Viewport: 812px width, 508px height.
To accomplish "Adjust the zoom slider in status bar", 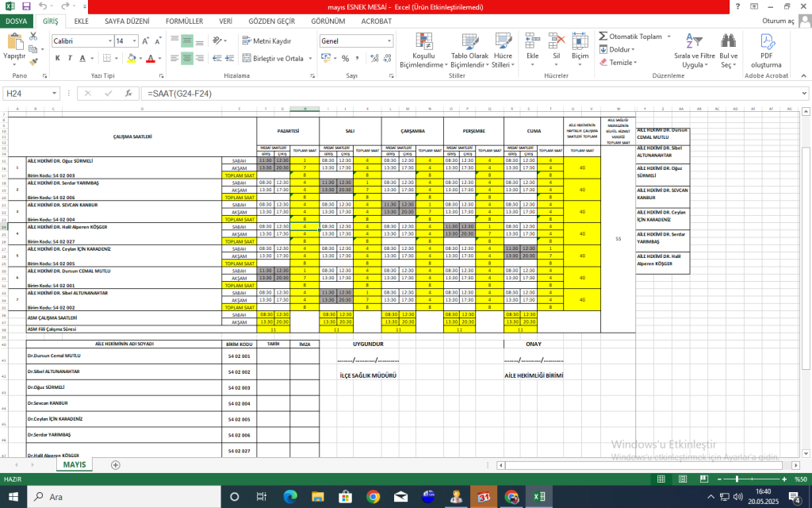I will pos(737,479).
